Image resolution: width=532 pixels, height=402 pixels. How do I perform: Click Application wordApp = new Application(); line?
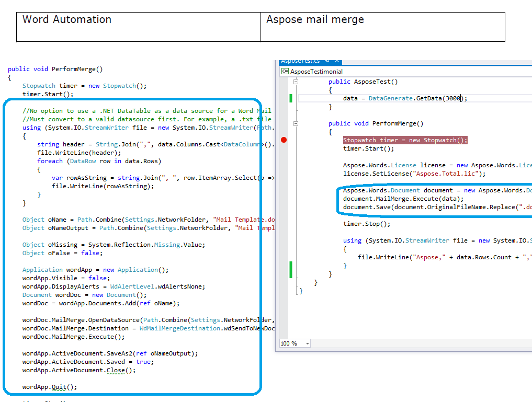pos(95,270)
